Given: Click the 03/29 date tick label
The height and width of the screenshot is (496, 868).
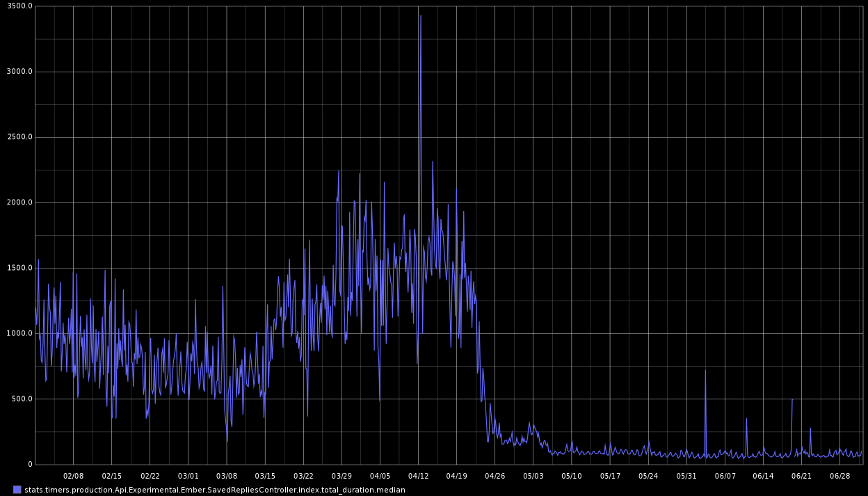Looking at the screenshot, I should tap(341, 476).
